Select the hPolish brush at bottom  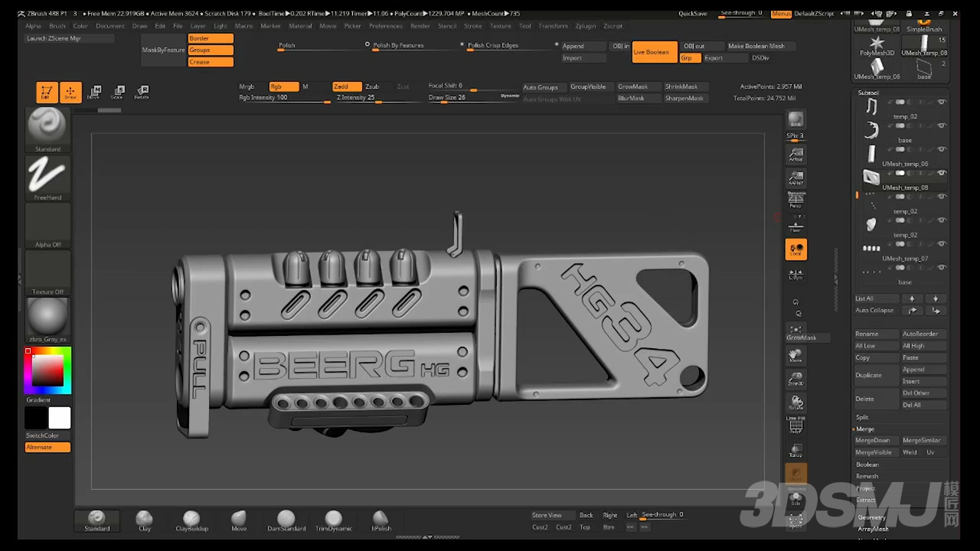(381, 520)
